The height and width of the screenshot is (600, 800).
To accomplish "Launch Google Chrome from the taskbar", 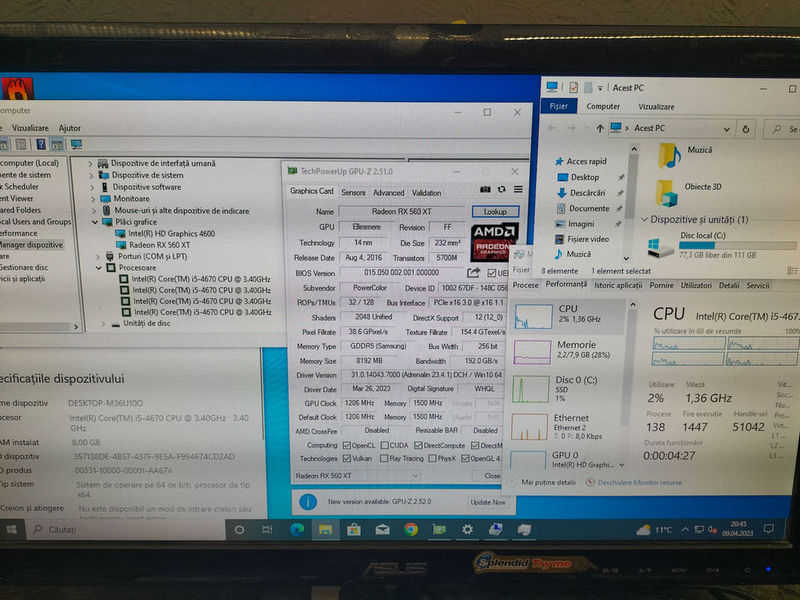I will 411,530.
